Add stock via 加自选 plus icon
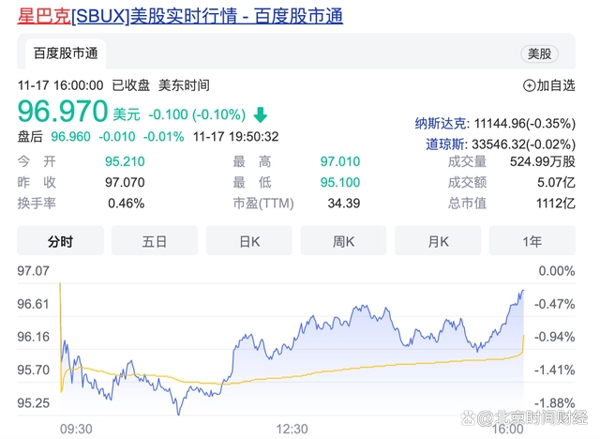Screen dimensions: 600x439 click(529, 86)
